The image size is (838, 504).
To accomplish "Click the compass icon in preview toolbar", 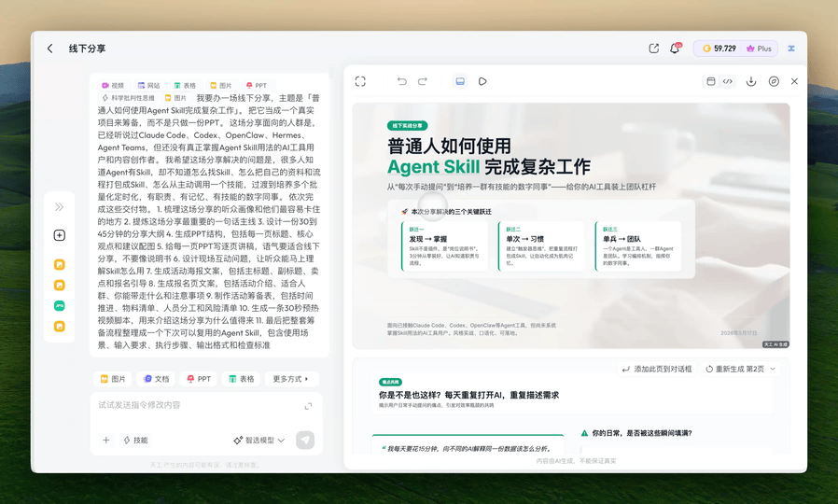I will [x=774, y=81].
